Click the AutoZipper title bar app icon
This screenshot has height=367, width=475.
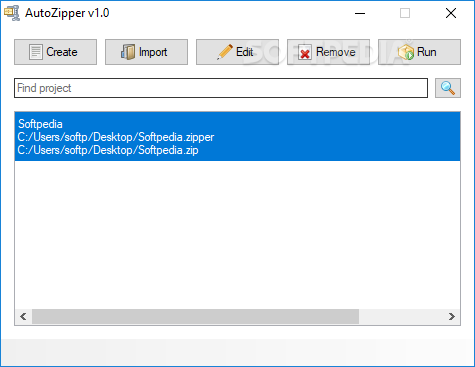[x=12, y=13]
